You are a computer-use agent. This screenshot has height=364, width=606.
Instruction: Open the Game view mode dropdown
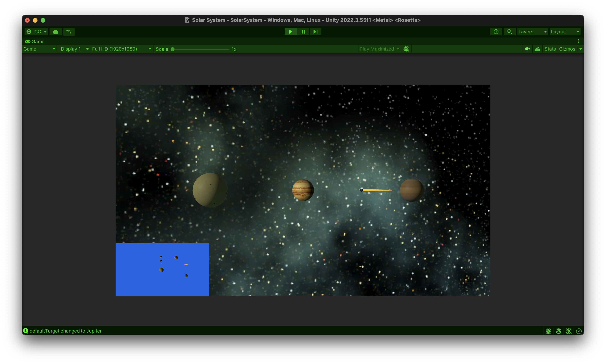pyautogui.click(x=39, y=49)
